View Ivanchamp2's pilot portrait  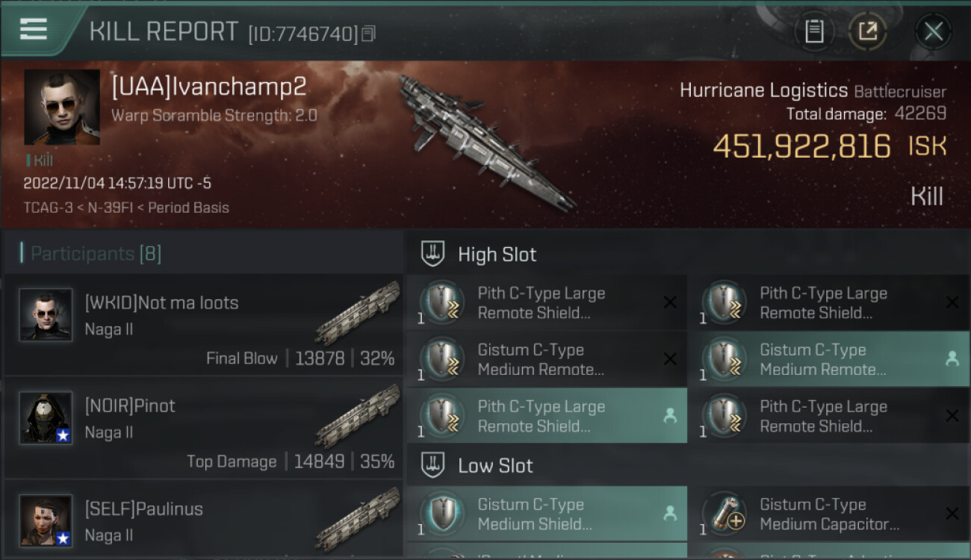point(62,107)
